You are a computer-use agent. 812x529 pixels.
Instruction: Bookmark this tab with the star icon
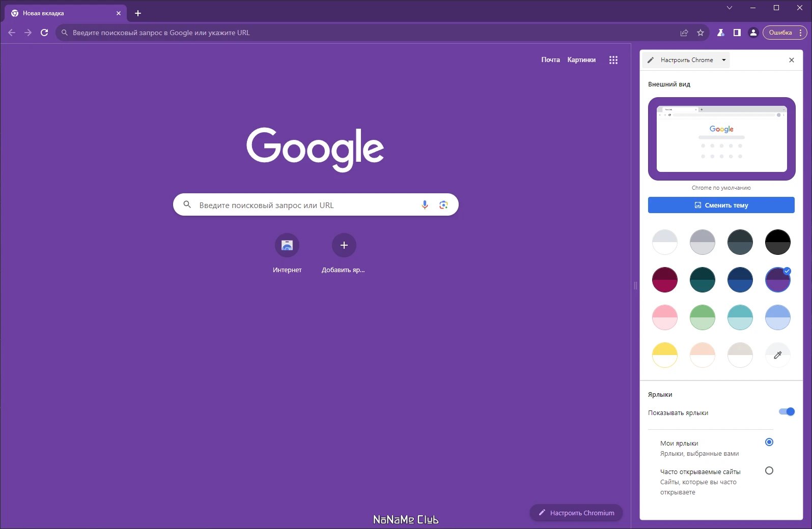(701, 33)
